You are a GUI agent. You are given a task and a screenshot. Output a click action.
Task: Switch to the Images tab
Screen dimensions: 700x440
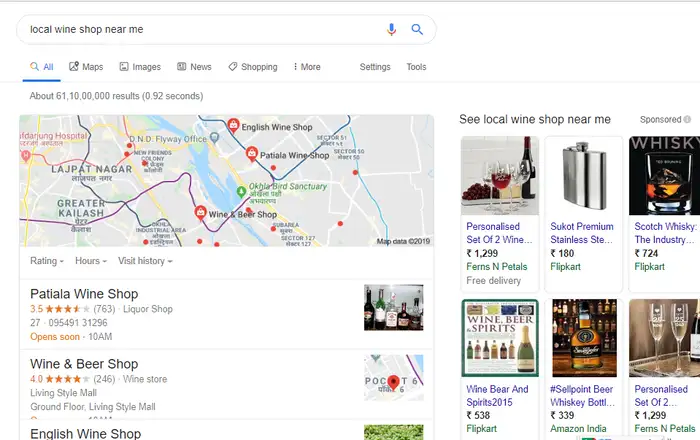click(x=140, y=67)
